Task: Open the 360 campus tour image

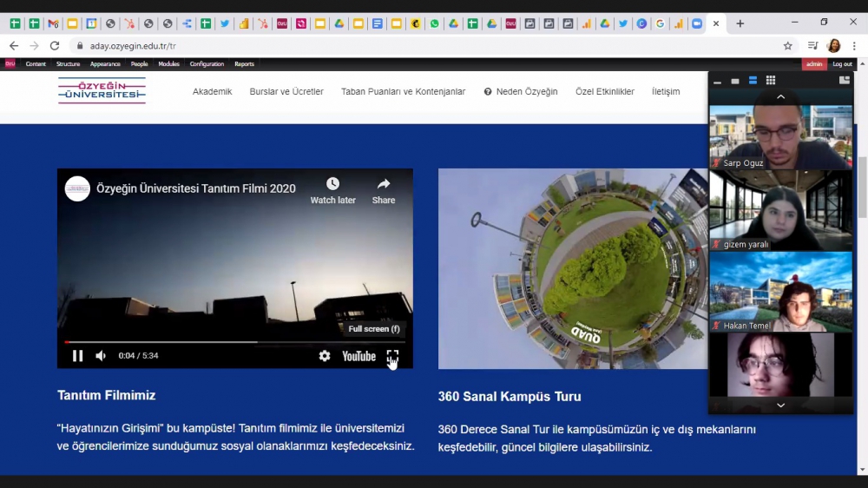Action: click(573, 268)
